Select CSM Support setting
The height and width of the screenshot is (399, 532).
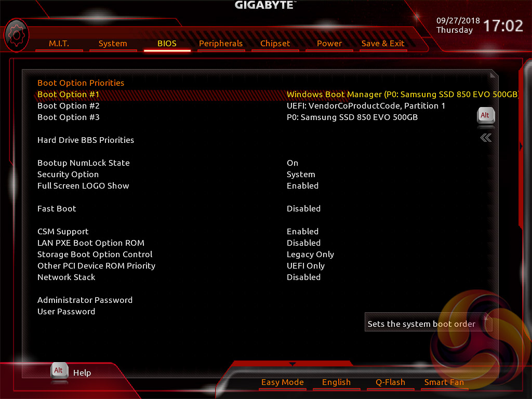click(x=63, y=231)
